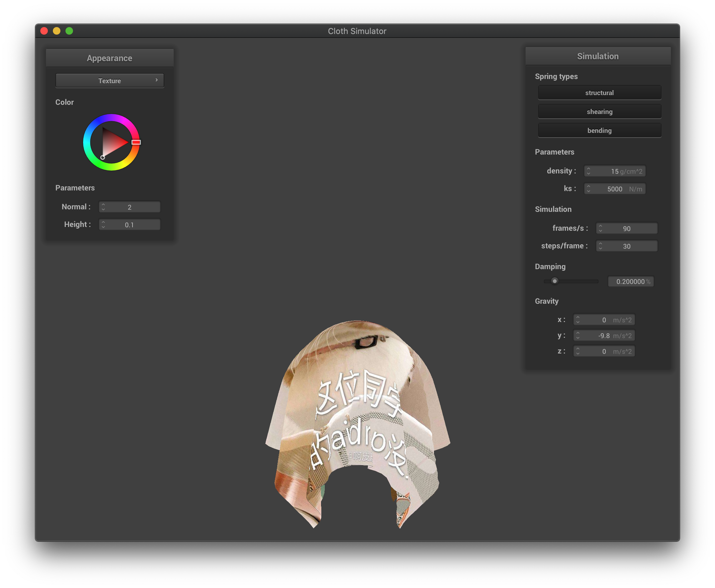Image resolution: width=715 pixels, height=588 pixels.
Task: Toggle the bending spring type button
Action: click(x=599, y=130)
